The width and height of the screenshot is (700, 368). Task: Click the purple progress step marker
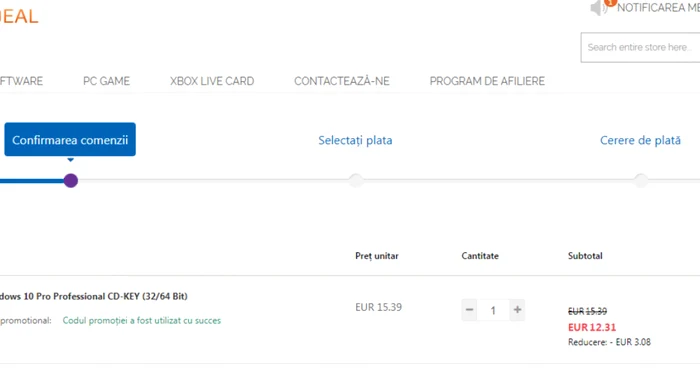(x=71, y=180)
